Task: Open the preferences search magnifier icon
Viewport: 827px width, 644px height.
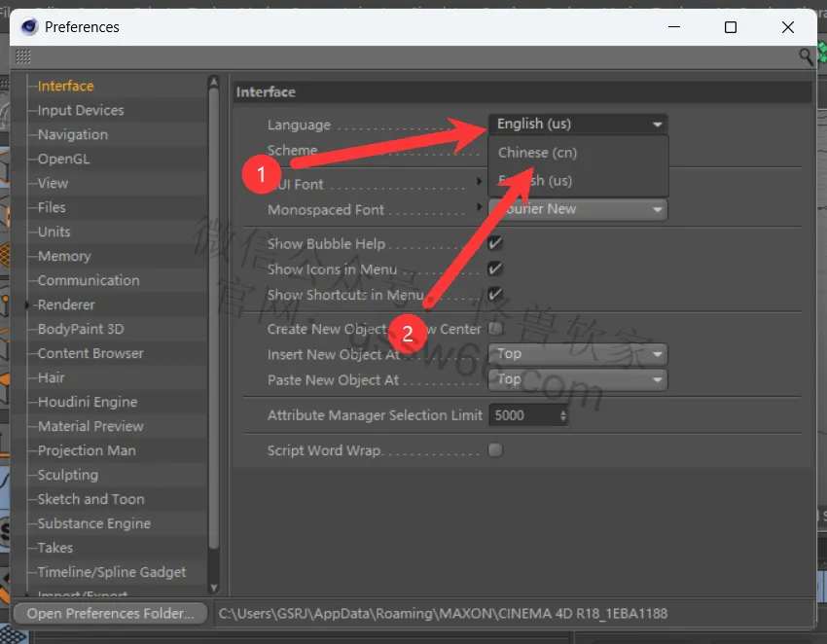Action: (x=806, y=56)
